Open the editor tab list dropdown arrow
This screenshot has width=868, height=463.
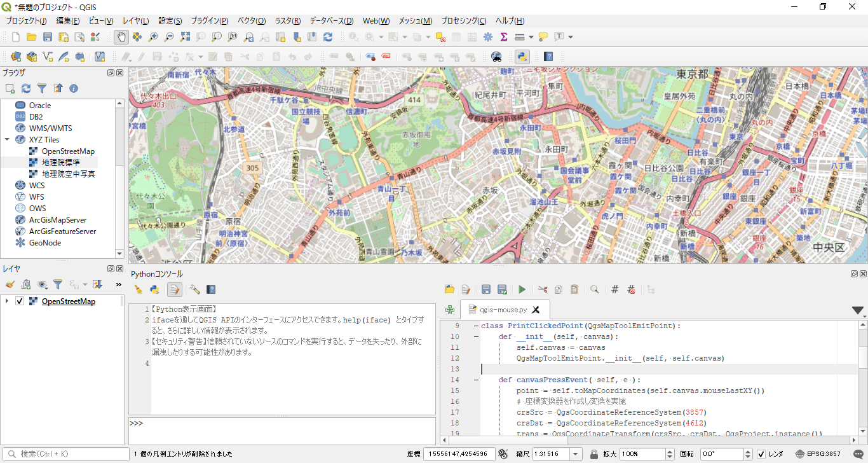[858, 310]
